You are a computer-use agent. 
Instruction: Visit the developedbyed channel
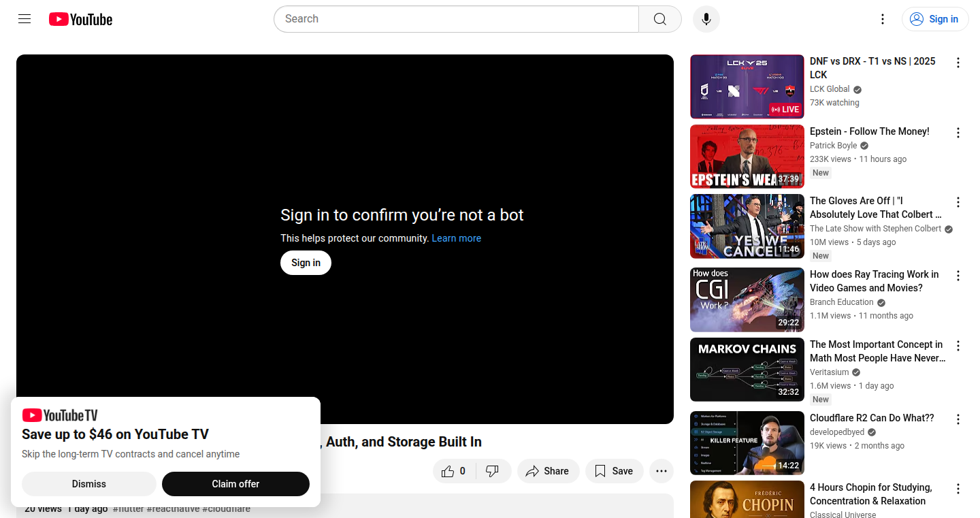point(837,432)
